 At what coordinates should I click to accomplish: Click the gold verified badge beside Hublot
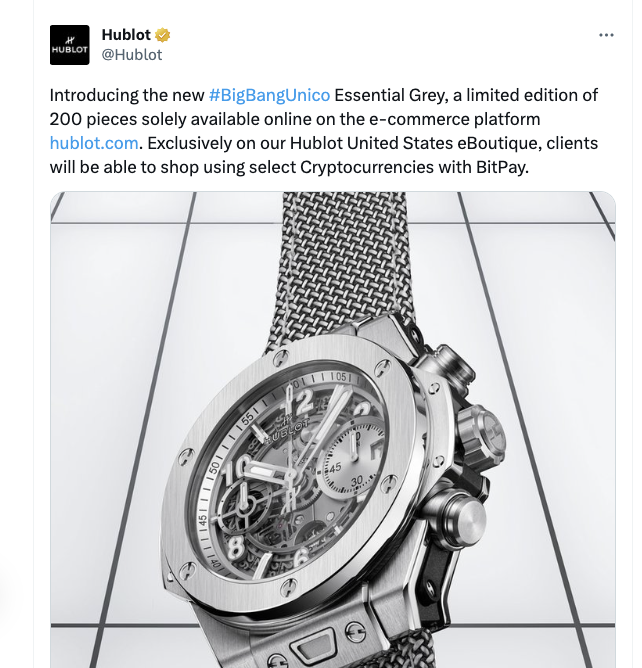(x=162, y=35)
